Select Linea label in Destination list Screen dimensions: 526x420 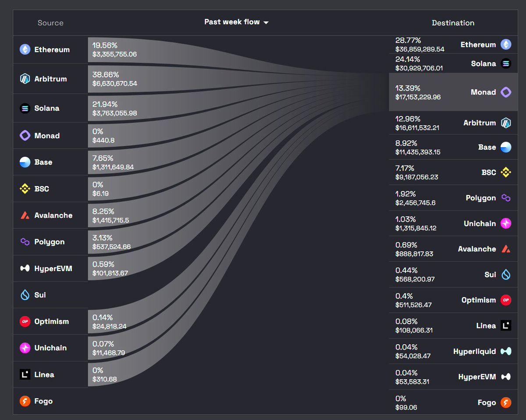(x=486, y=325)
